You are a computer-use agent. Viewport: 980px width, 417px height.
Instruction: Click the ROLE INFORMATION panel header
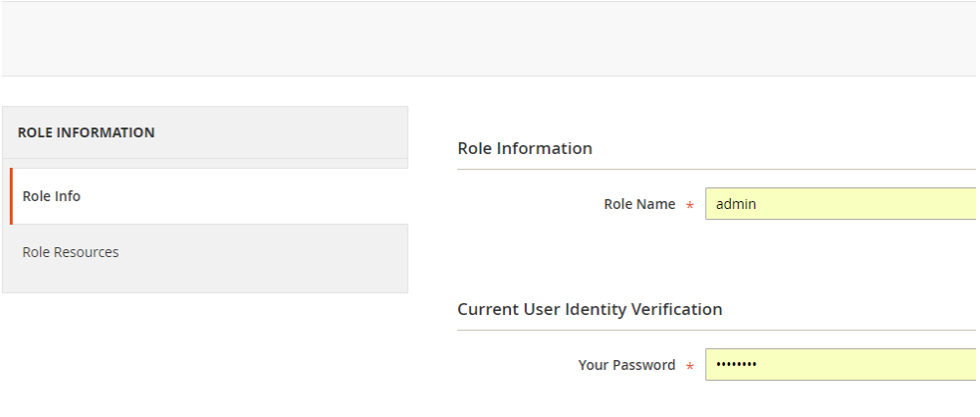86,132
